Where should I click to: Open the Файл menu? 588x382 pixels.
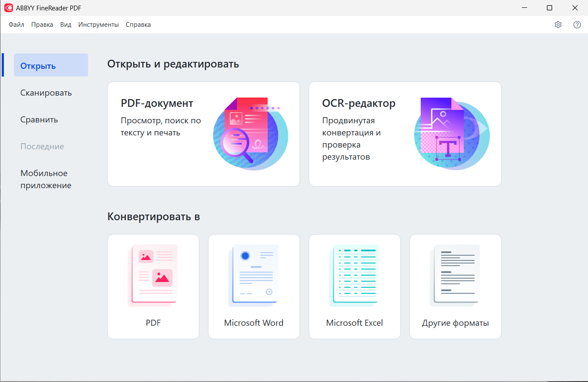(x=16, y=25)
